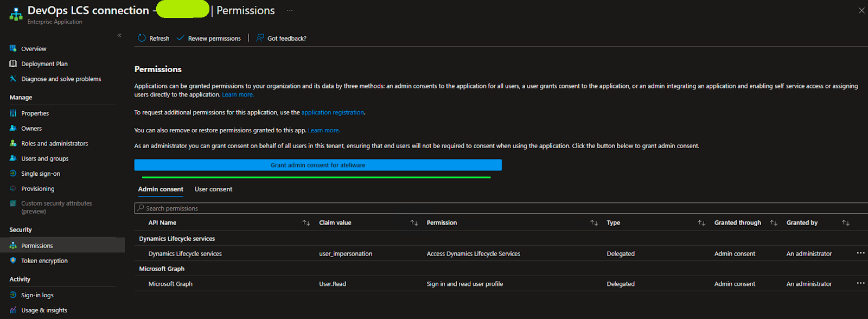The width and height of the screenshot is (868, 319).
Task: Click the Provisioning icon
Action: 13,189
